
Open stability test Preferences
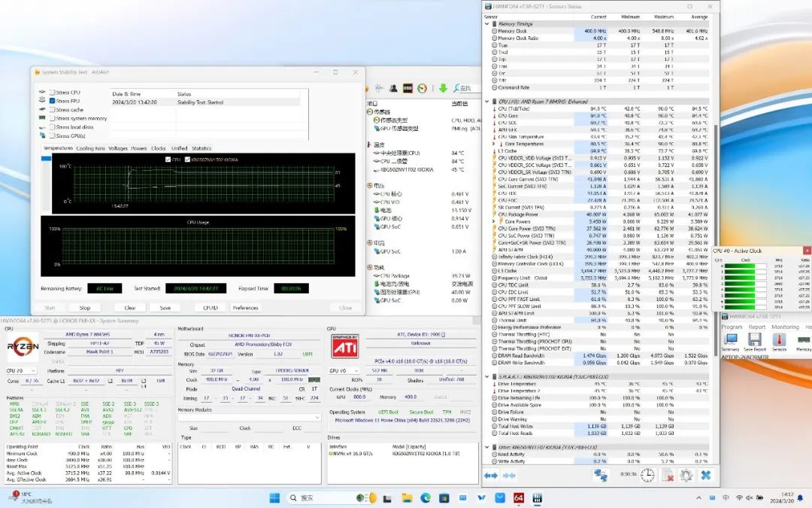[245, 308]
